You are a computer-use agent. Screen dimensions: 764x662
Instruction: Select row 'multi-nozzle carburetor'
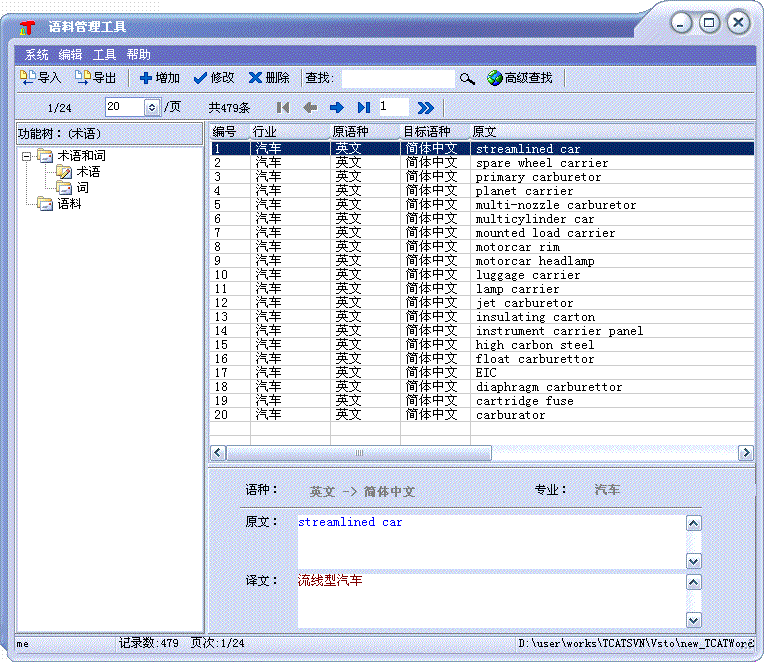(x=482, y=205)
